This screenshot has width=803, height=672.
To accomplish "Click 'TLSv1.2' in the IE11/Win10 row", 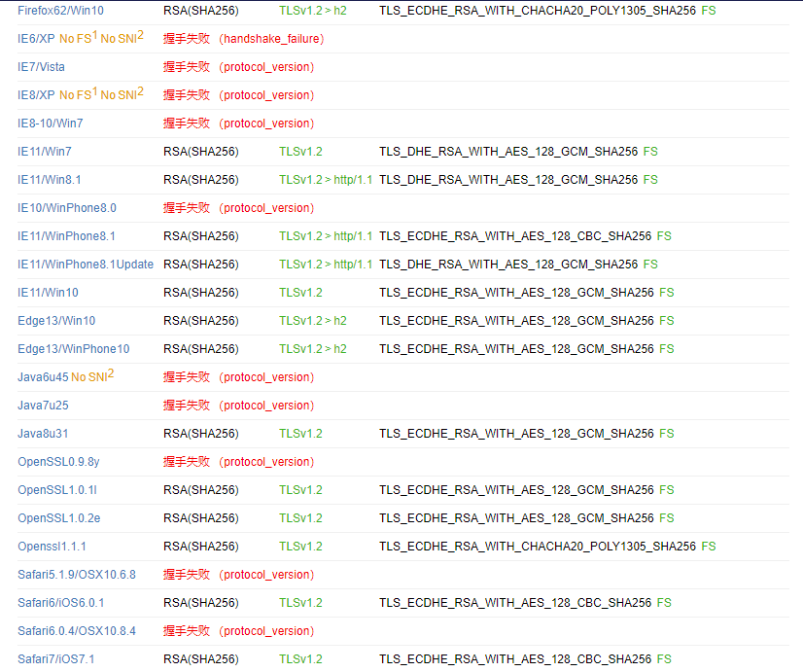I will 300,292.
